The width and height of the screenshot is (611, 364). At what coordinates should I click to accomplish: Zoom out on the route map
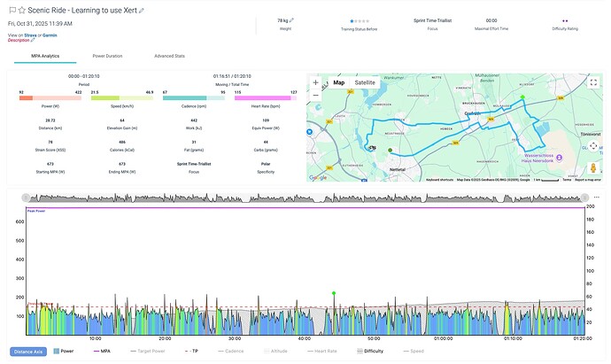click(x=316, y=95)
